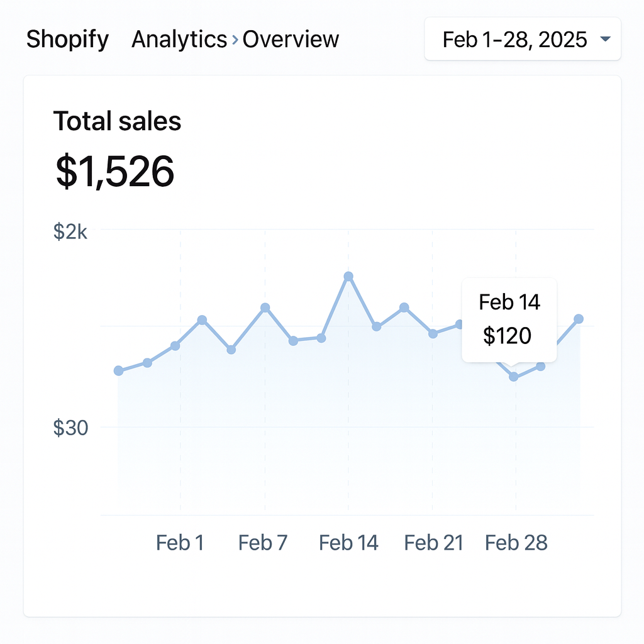
Task: Click the Feb 28 x-axis label
Action: pos(516,542)
